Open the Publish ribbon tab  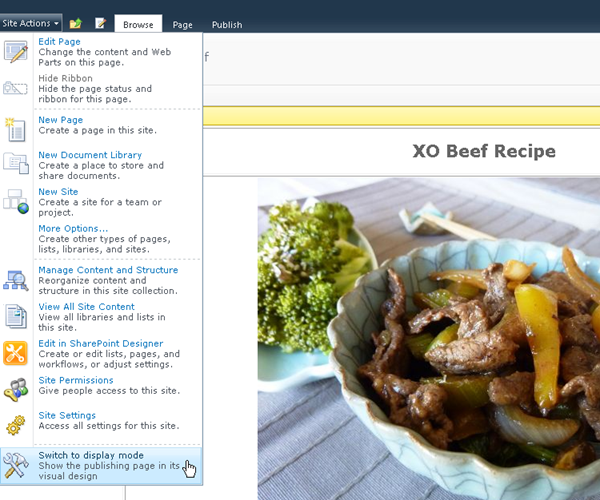[227, 25]
